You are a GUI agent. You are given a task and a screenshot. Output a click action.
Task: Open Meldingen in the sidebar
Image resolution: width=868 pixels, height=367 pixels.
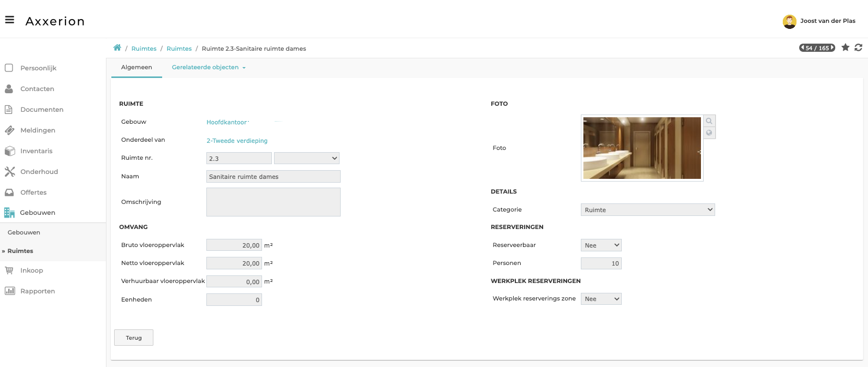pyautogui.click(x=38, y=130)
